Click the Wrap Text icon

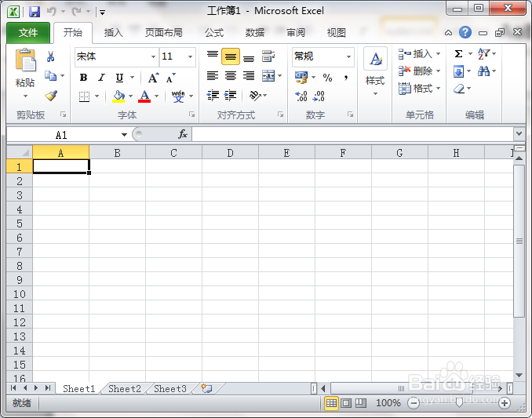pyautogui.click(x=268, y=56)
